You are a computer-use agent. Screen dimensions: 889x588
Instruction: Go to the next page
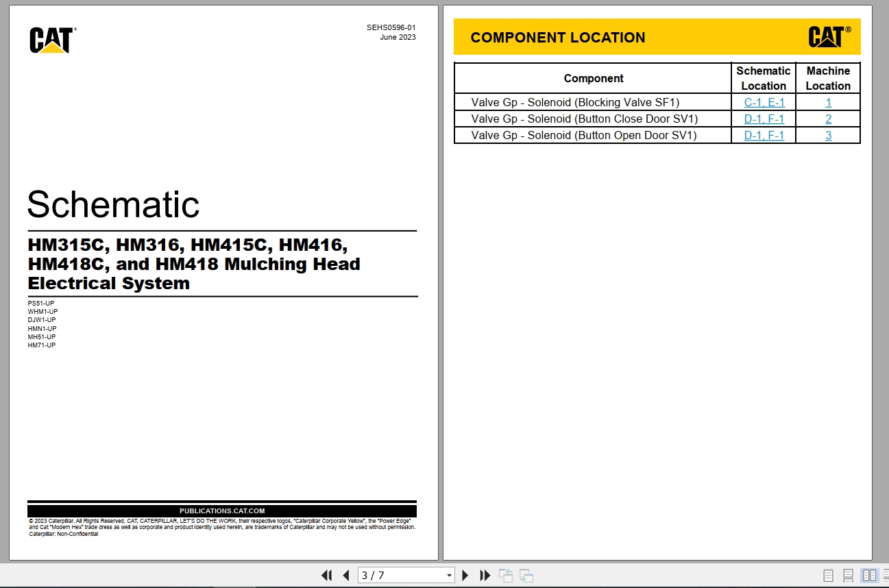465,576
